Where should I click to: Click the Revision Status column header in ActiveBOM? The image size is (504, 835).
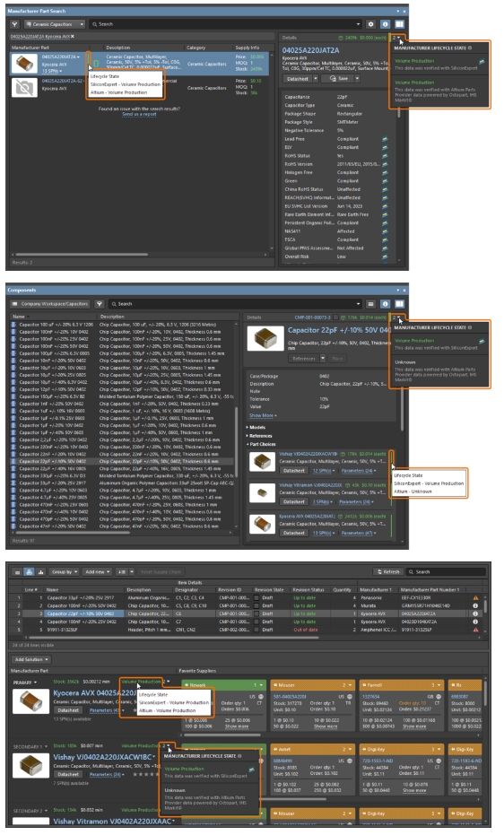coord(308,589)
